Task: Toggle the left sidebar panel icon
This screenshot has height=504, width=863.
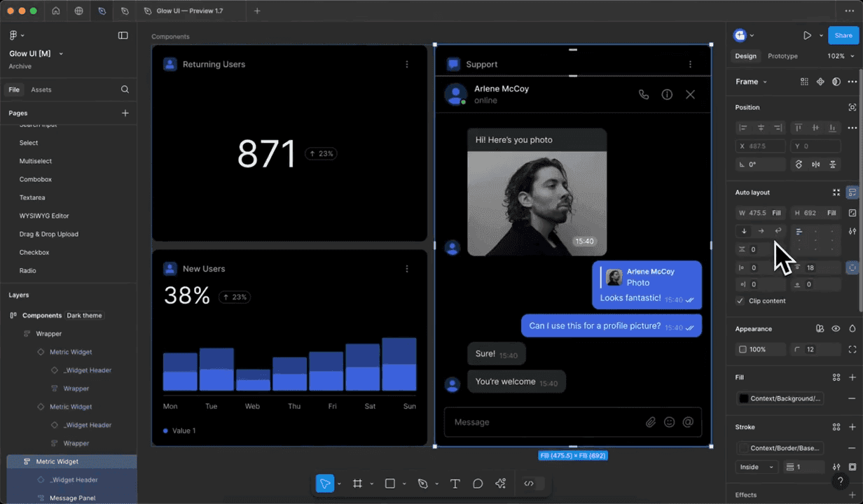Action: (123, 35)
